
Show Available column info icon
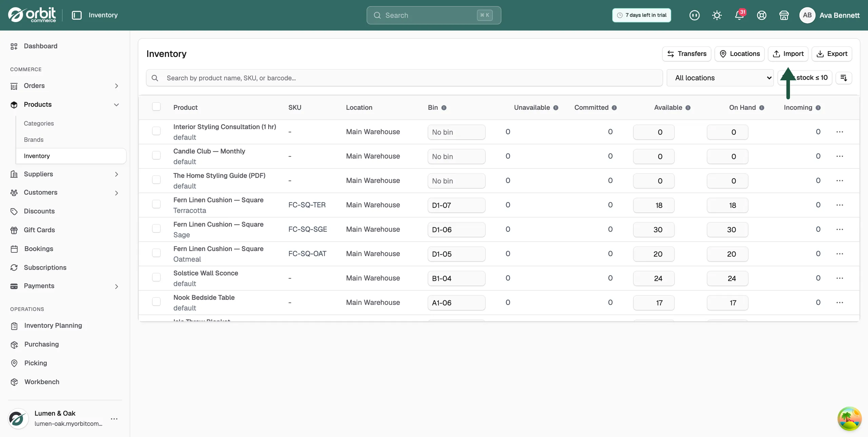coord(688,108)
